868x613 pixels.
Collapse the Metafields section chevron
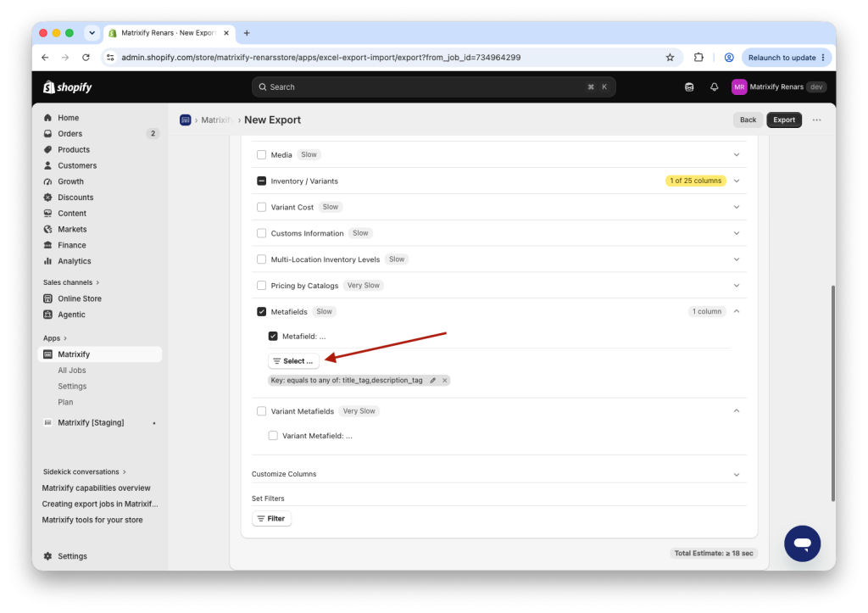tap(737, 311)
